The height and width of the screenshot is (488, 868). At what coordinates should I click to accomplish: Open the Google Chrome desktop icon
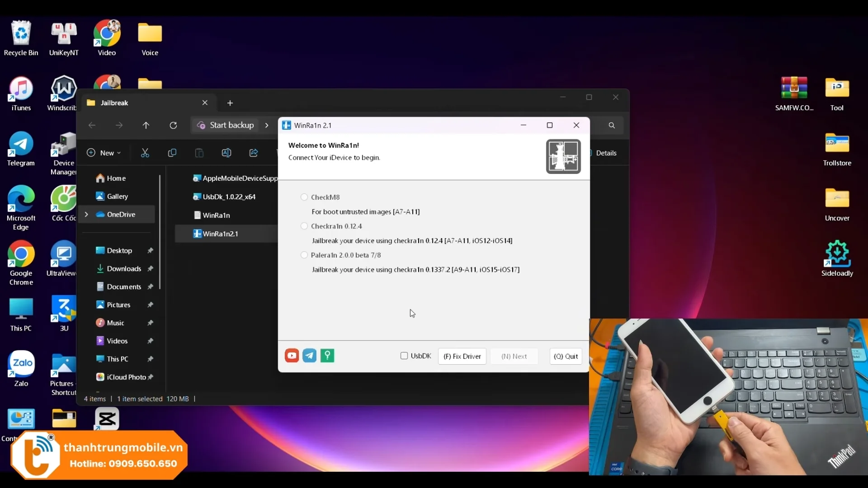coord(21,263)
